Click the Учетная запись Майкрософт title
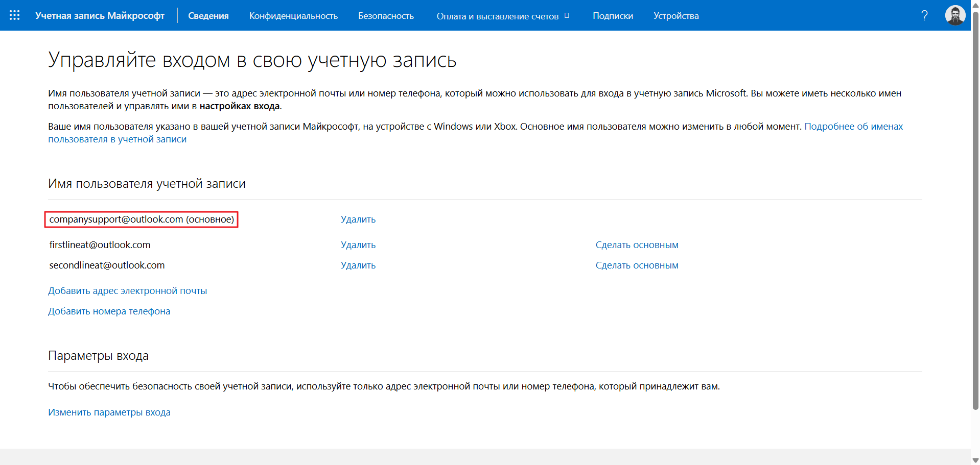Image resolution: width=980 pixels, height=465 pixels. (100, 16)
